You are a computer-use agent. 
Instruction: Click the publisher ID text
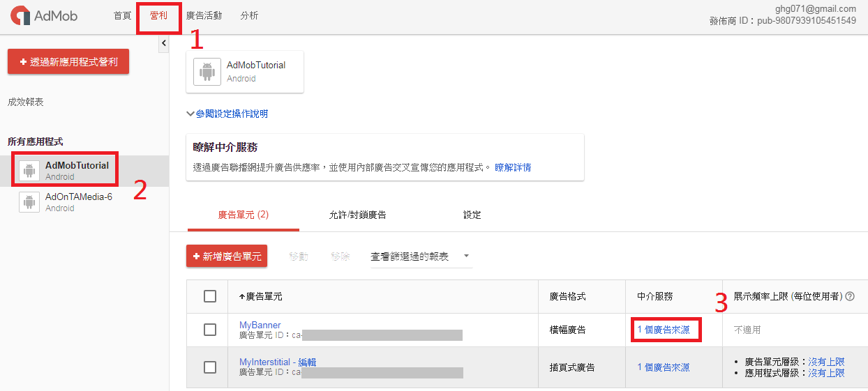coord(782,21)
